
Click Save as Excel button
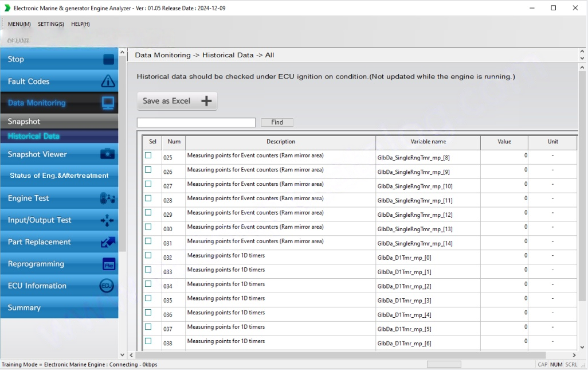coord(177,101)
